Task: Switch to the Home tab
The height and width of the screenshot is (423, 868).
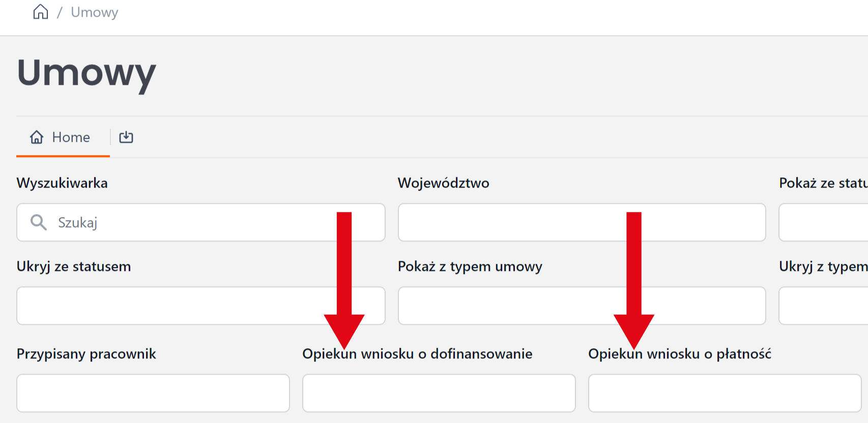Action: click(x=62, y=137)
